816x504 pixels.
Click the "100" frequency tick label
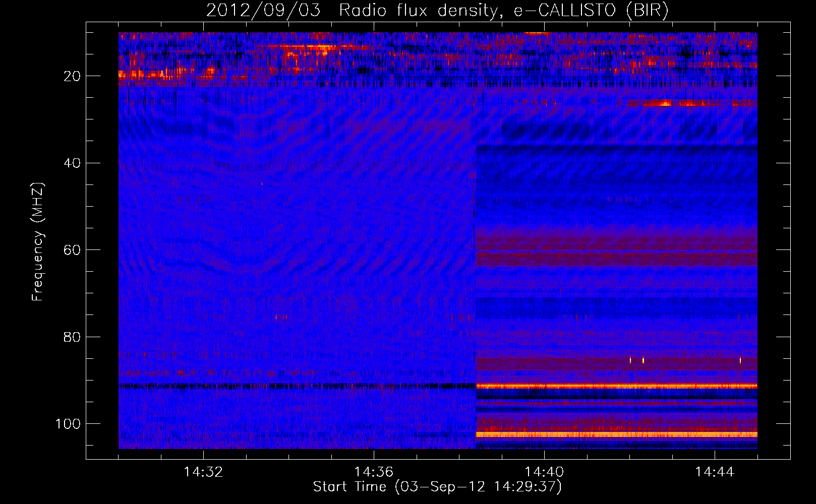click(68, 424)
